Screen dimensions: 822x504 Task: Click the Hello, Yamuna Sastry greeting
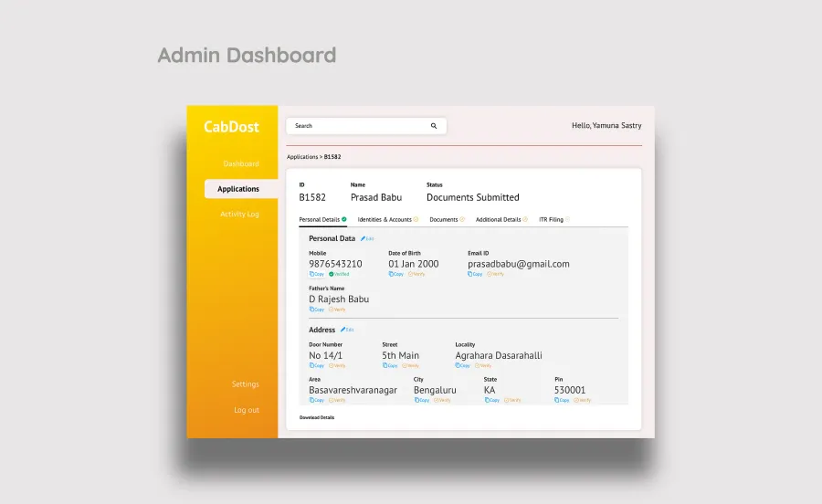(606, 126)
